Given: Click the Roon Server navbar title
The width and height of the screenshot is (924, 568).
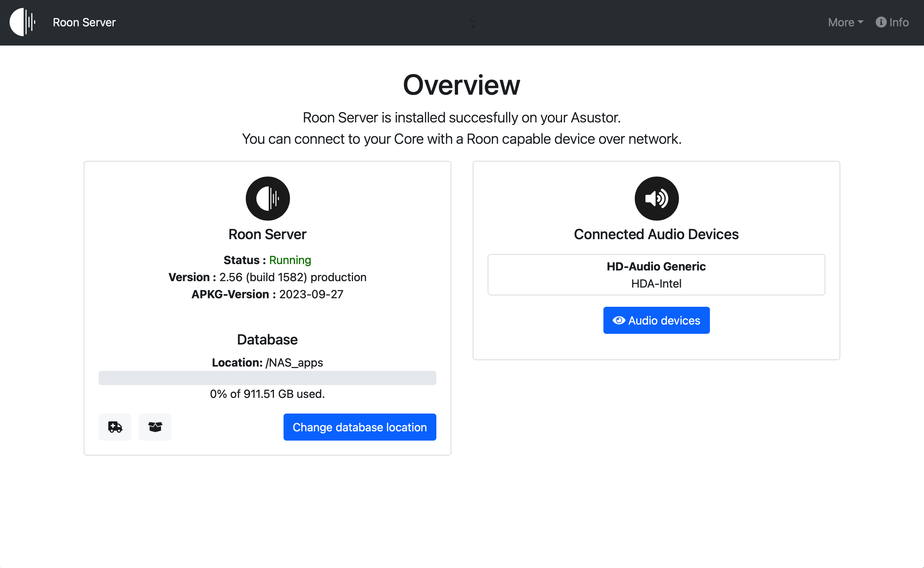Looking at the screenshot, I should (x=84, y=22).
